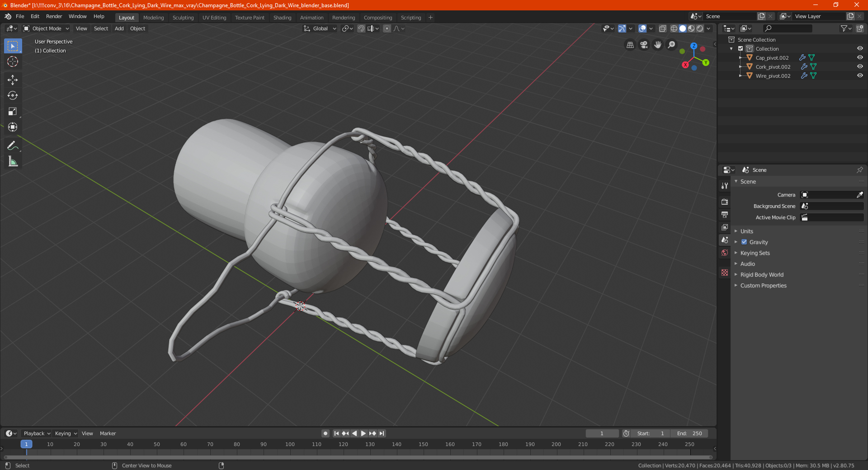Switch to wireframe viewport shading

pyautogui.click(x=674, y=28)
